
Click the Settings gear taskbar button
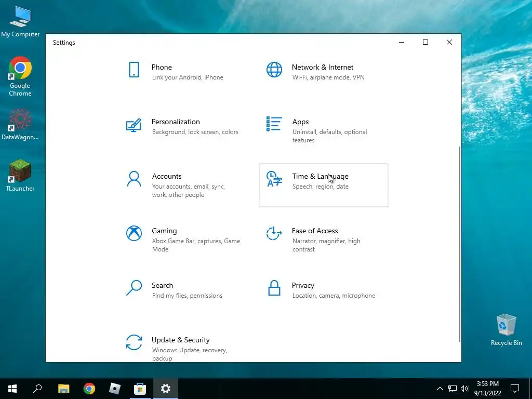click(x=166, y=389)
